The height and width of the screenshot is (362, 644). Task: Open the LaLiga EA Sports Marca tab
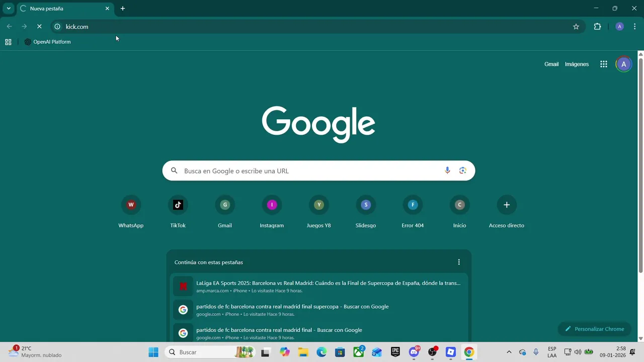[318, 286]
